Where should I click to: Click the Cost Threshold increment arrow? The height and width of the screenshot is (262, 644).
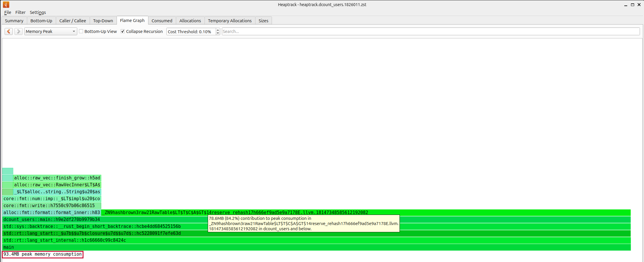point(217,30)
